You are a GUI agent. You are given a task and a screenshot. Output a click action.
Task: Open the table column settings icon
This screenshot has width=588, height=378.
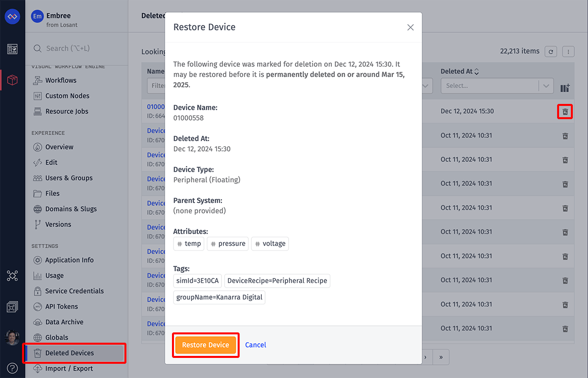point(565,88)
